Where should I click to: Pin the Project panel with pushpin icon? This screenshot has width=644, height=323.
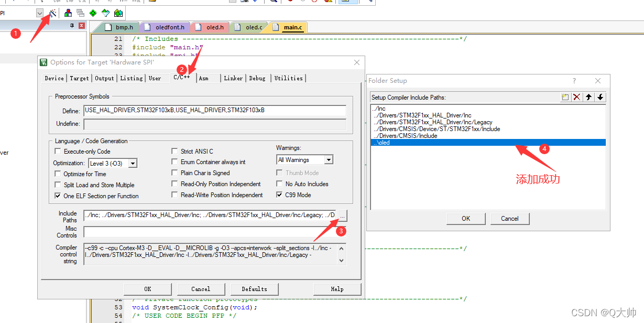72,26
